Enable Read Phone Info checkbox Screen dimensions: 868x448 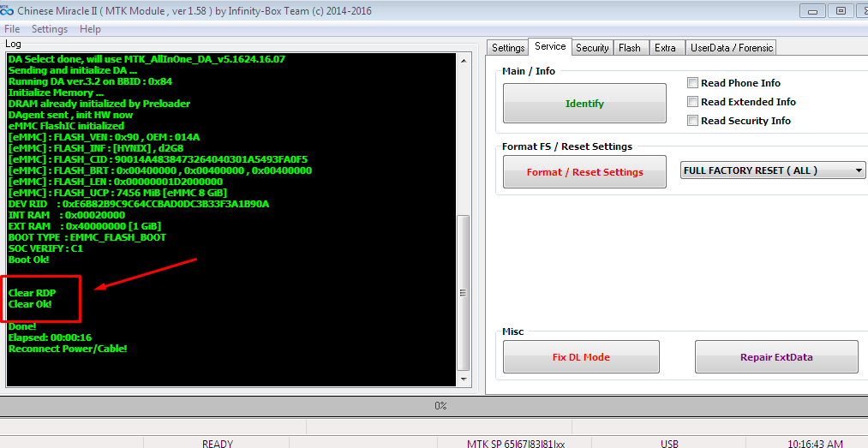pyautogui.click(x=692, y=83)
